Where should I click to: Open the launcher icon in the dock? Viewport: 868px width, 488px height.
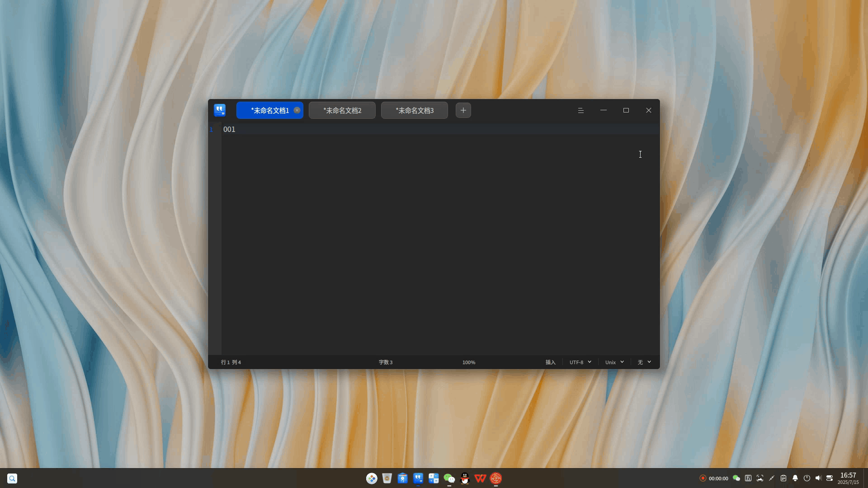pyautogui.click(x=372, y=479)
